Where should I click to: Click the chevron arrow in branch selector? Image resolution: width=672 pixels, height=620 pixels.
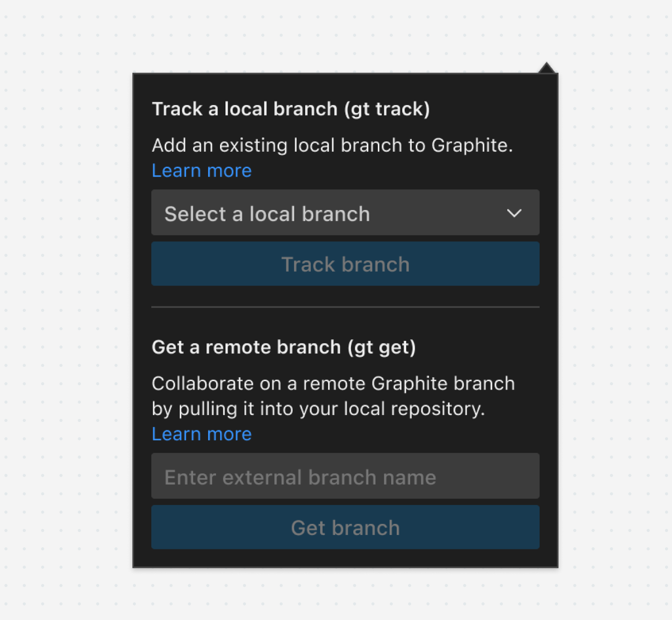tap(514, 213)
